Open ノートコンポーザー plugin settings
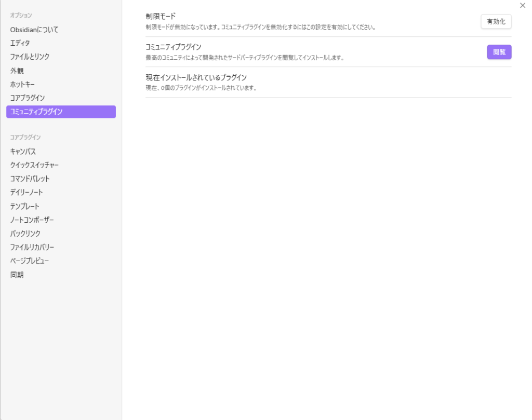This screenshot has width=532, height=420. [x=32, y=220]
